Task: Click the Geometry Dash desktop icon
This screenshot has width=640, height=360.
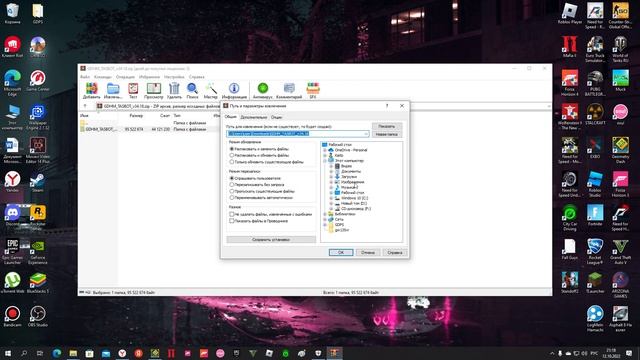Action: click(620, 151)
